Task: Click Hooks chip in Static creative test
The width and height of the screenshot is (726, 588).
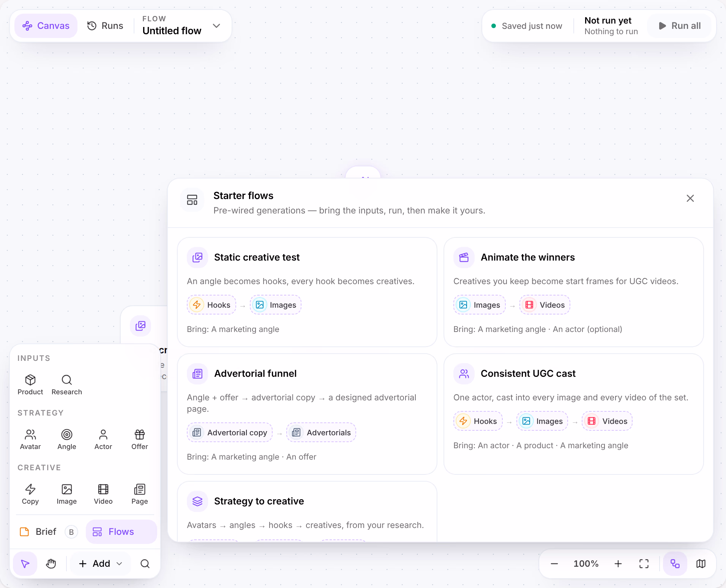Action: (x=211, y=305)
